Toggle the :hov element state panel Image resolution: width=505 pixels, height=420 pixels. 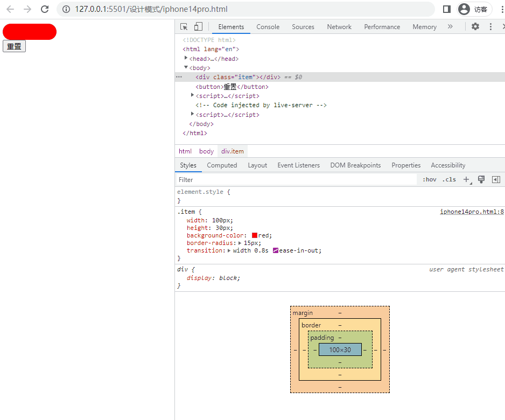point(430,180)
